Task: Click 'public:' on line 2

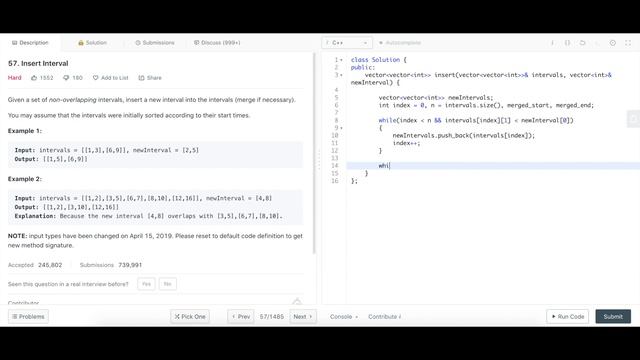Action: click(x=362, y=67)
